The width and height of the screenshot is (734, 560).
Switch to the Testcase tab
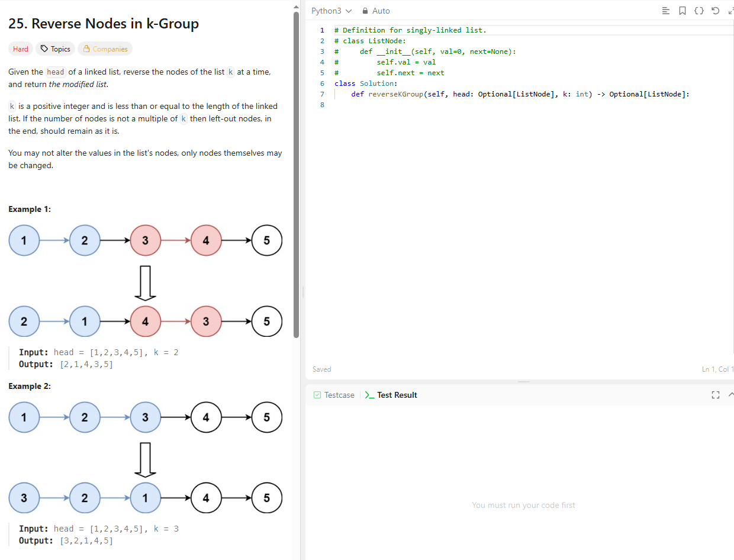334,395
